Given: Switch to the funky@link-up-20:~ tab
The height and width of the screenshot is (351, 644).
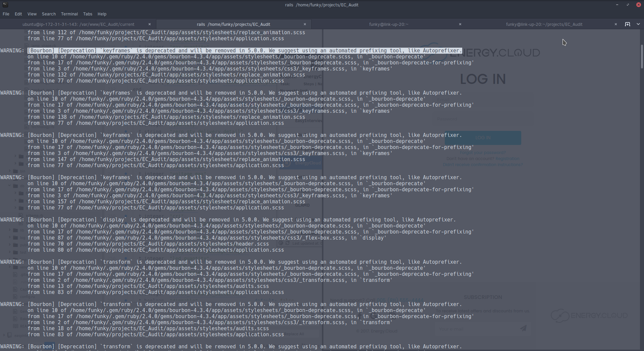Looking at the screenshot, I should (389, 24).
